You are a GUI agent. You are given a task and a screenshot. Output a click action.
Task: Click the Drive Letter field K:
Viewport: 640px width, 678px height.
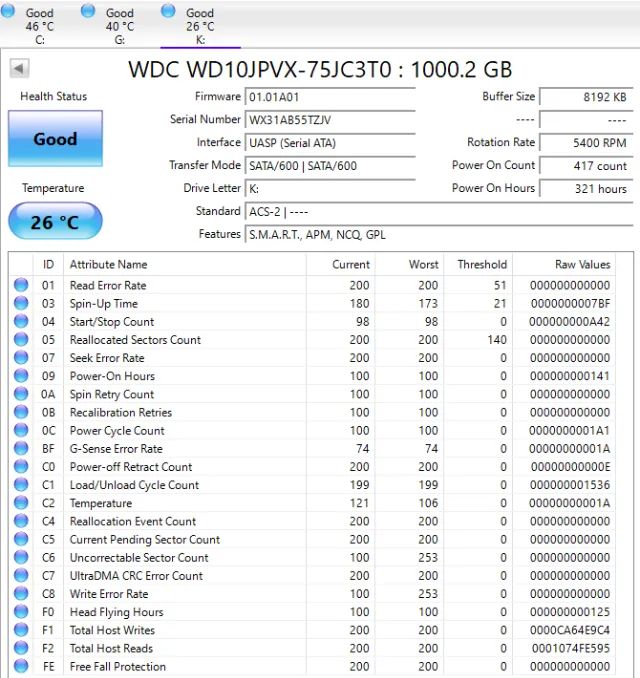[330, 189]
